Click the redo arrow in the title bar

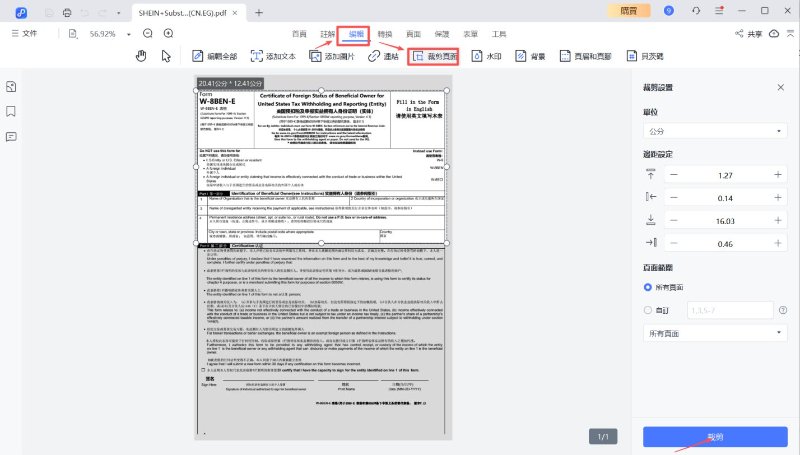[102, 13]
